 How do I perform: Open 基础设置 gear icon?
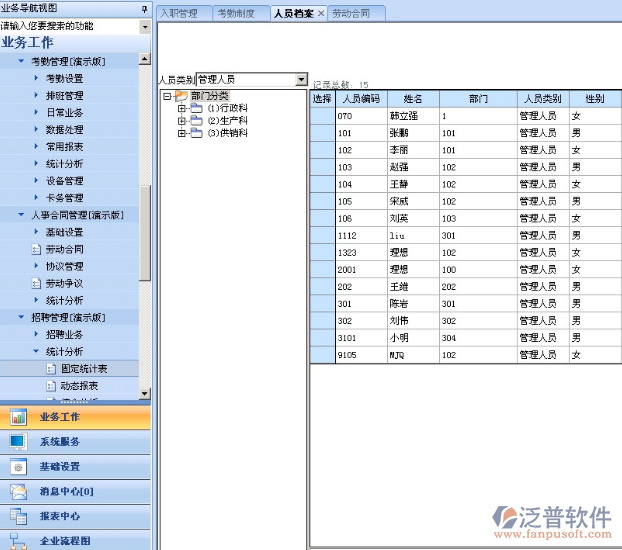point(18,467)
